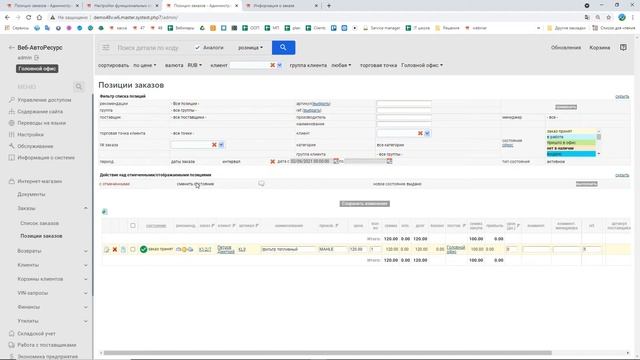Expand the клиент combo arrow in the top bar

click(280, 65)
